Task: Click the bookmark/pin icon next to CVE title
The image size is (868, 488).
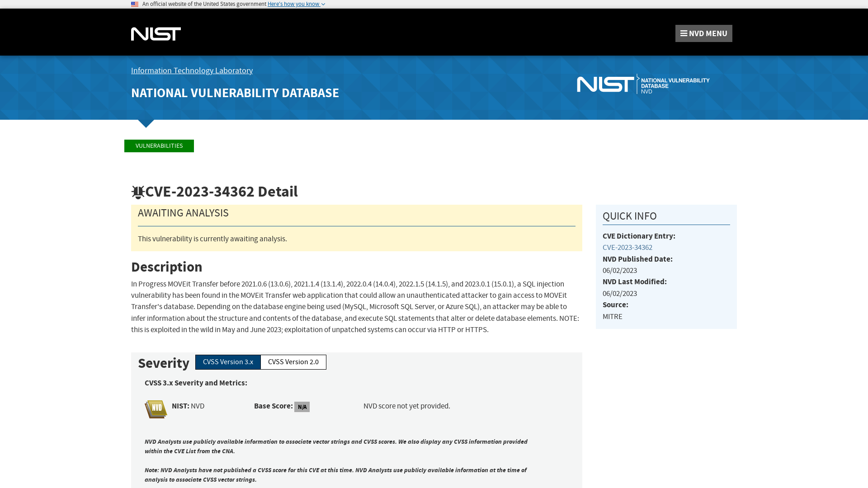Action: tap(138, 192)
